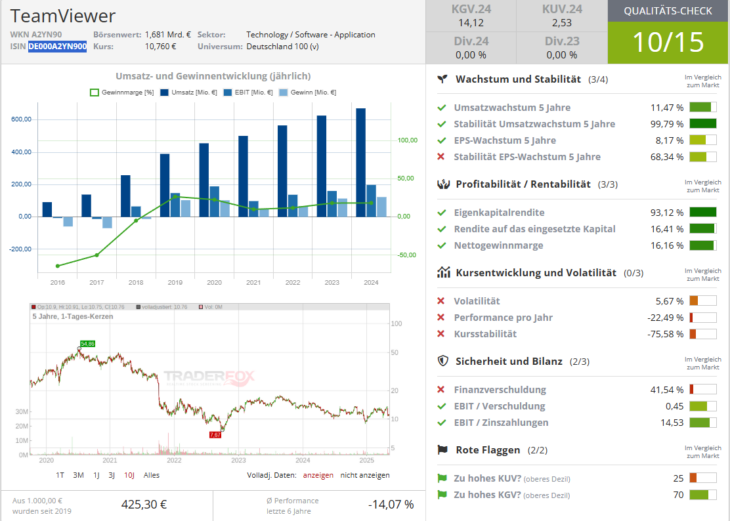Click 'anzeigen' for Volladj. Daten

tap(318, 475)
